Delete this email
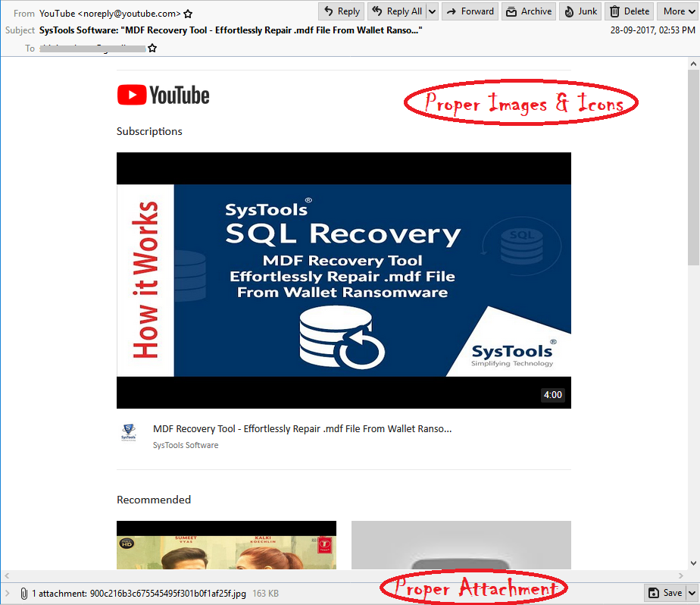Viewport: 700px width, 605px height. point(630,11)
